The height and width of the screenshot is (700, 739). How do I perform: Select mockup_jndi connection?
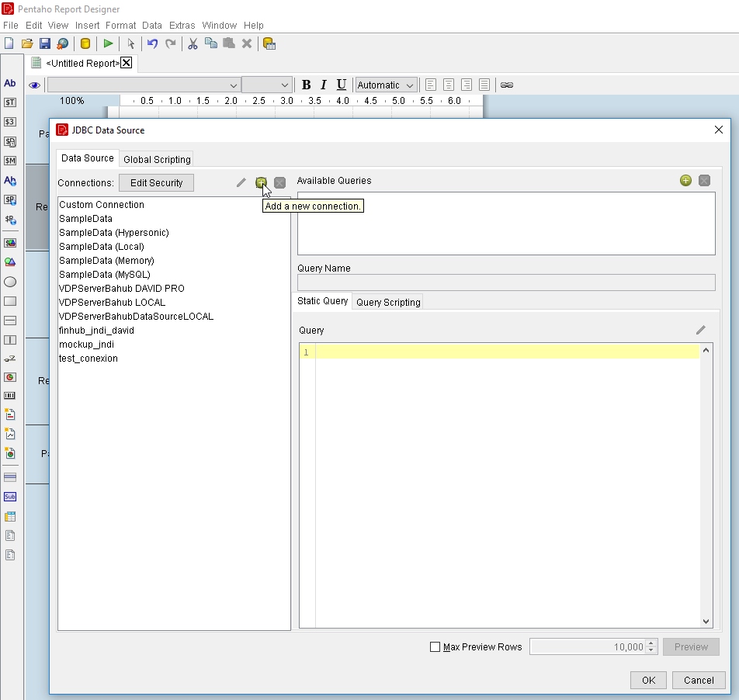tap(174, 345)
